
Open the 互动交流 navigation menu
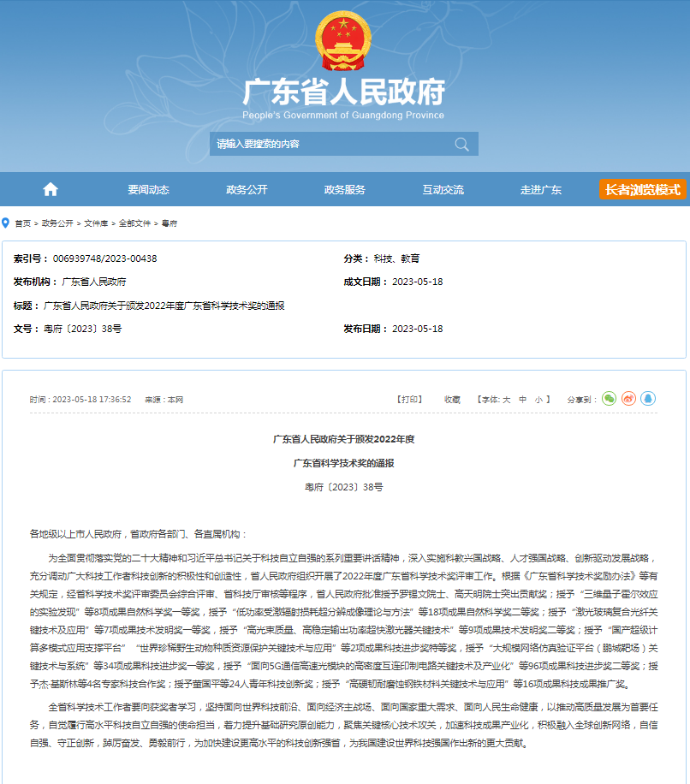point(443,190)
